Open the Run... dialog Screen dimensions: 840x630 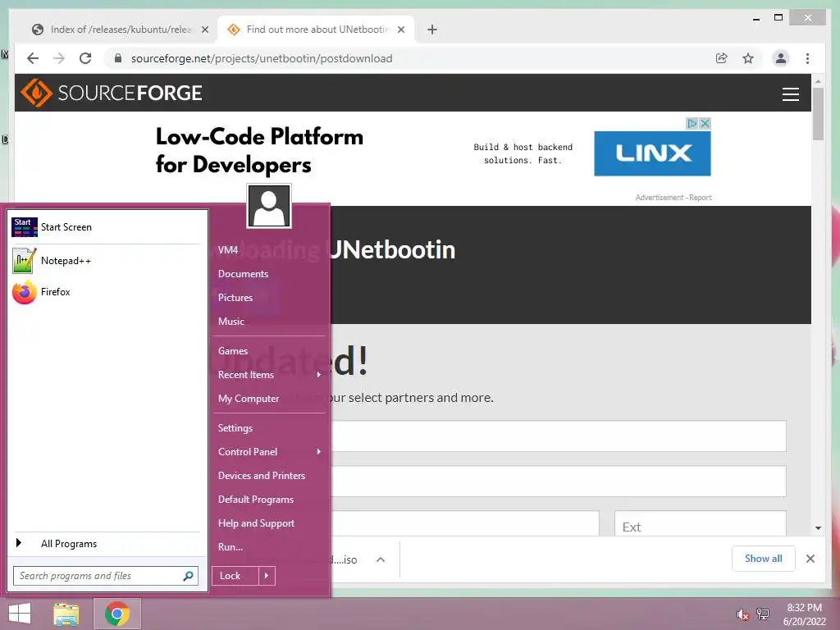coord(269,547)
